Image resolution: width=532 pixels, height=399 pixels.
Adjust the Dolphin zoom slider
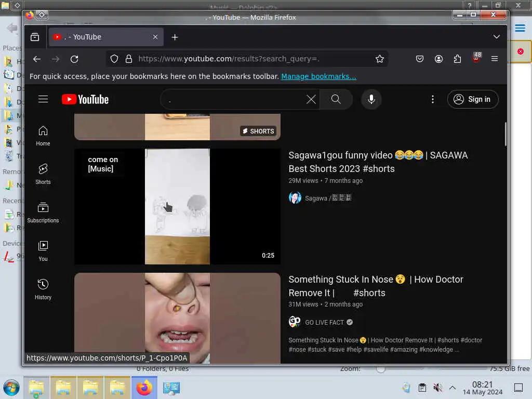pos(380,369)
